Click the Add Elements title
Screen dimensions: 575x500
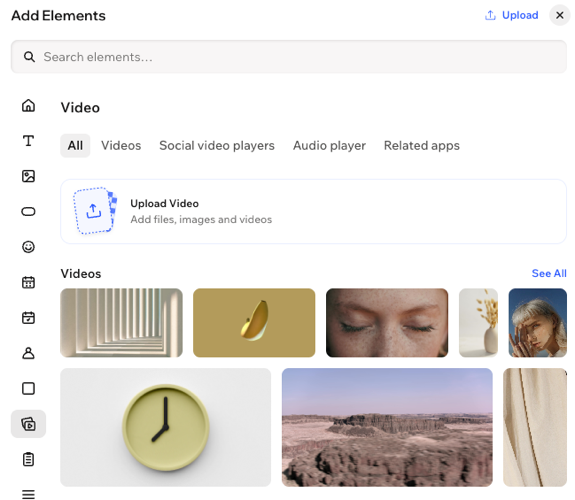point(58,16)
